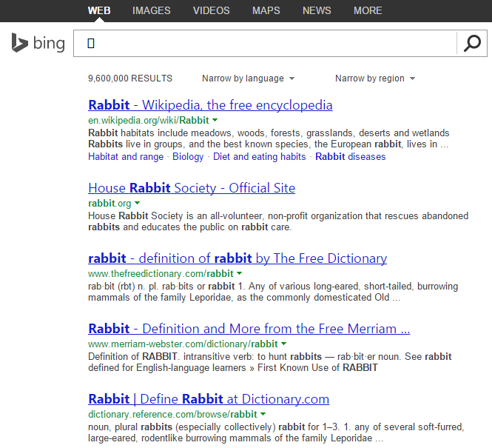Open the Free Dictionary rabbit definition result
Screen dimensions: 492x448
click(x=237, y=258)
